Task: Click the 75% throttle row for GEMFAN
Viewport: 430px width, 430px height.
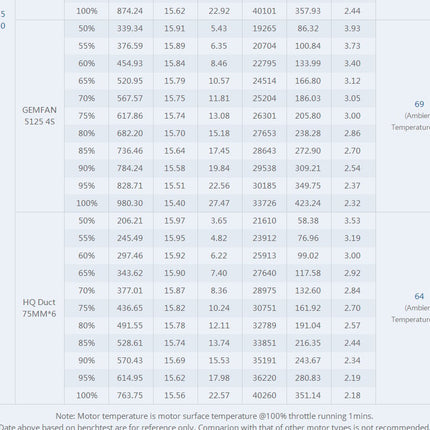Action: point(220,116)
